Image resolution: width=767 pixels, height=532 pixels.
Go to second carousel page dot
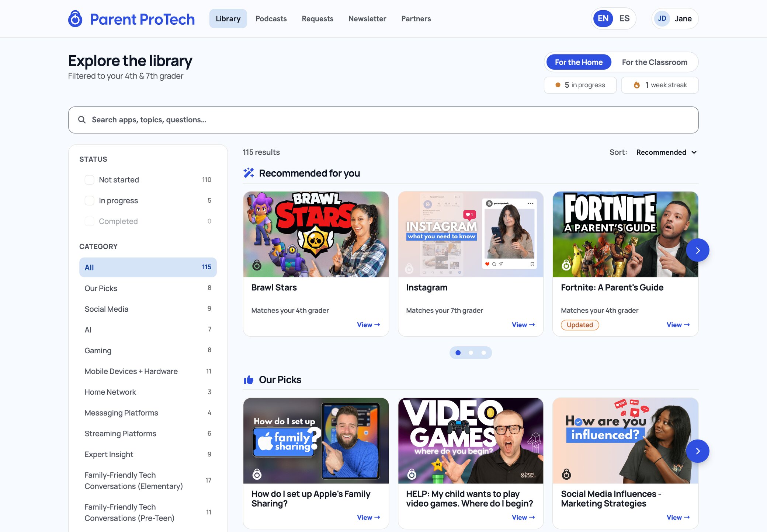(x=471, y=353)
